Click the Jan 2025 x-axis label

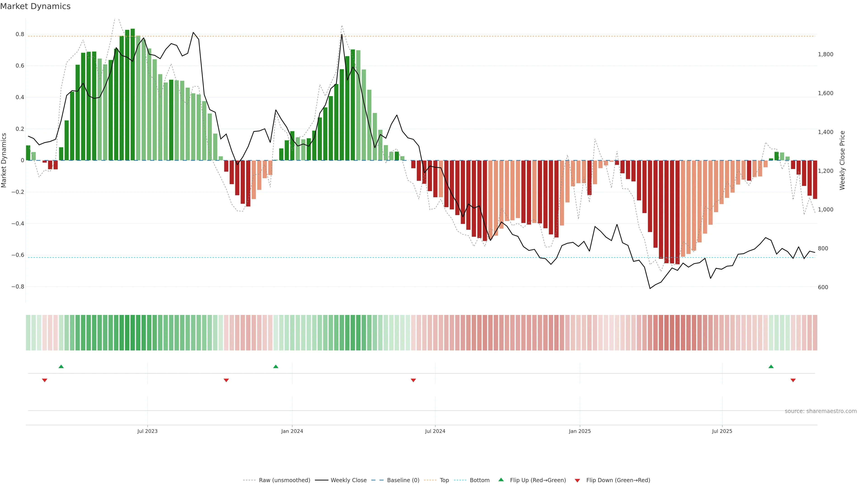click(x=580, y=431)
